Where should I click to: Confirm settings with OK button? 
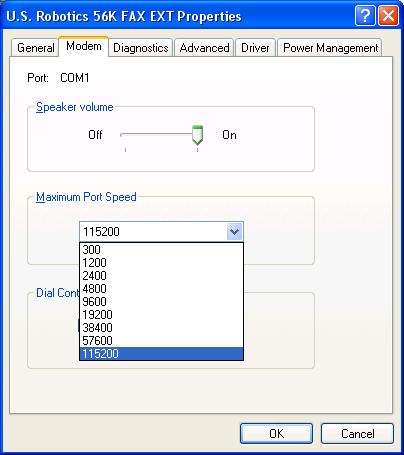pos(276,434)
